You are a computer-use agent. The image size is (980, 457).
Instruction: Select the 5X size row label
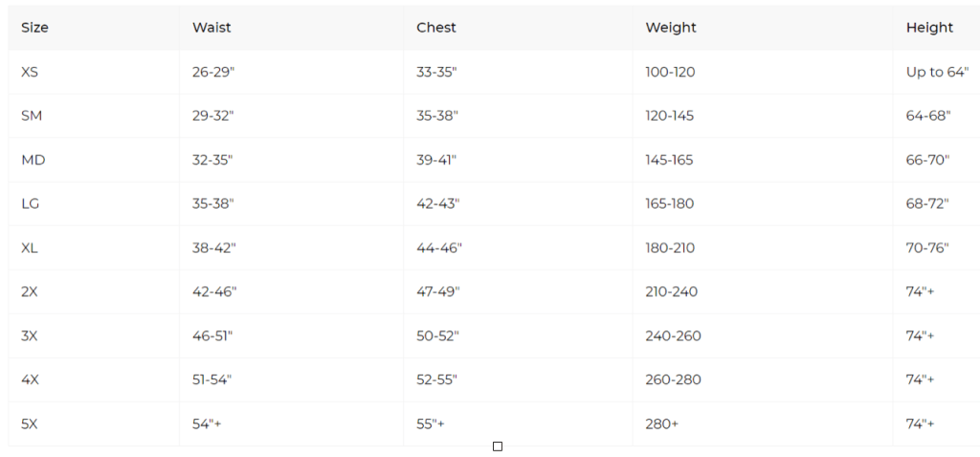[x=30, y=424]
